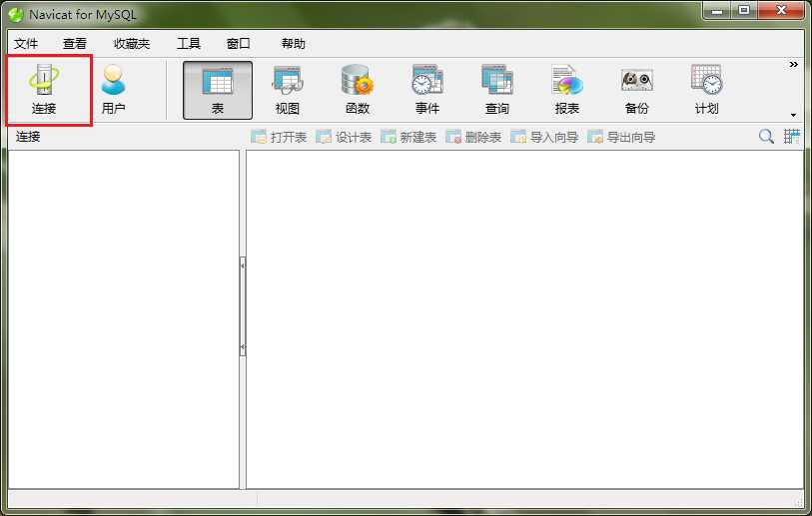
Task: Click the 新建表 (New Table) button
Action: tap(408, 137)
